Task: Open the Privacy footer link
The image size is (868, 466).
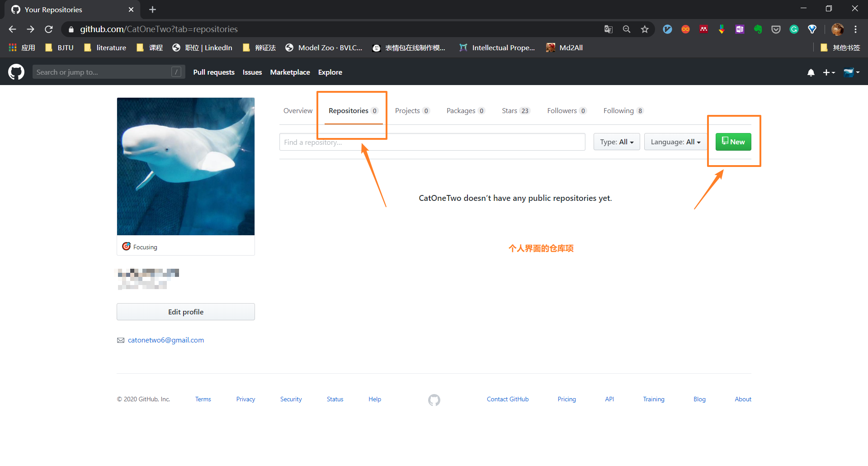Action: click(x=245, y=399)
